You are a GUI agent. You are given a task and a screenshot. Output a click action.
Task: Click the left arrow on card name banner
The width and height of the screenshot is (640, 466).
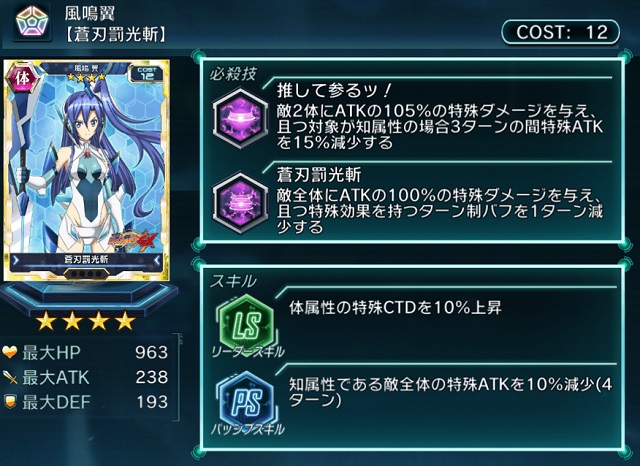pyautogui.click(x=16, y=260)
